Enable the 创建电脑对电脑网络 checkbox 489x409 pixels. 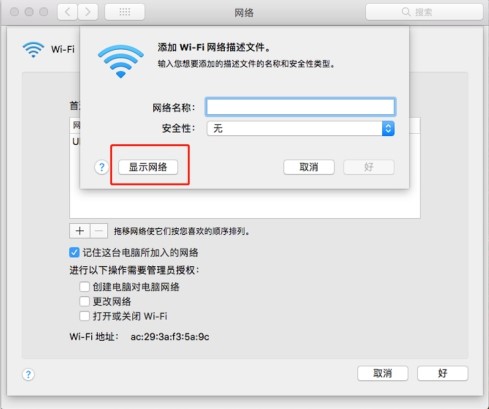point(84,287)
